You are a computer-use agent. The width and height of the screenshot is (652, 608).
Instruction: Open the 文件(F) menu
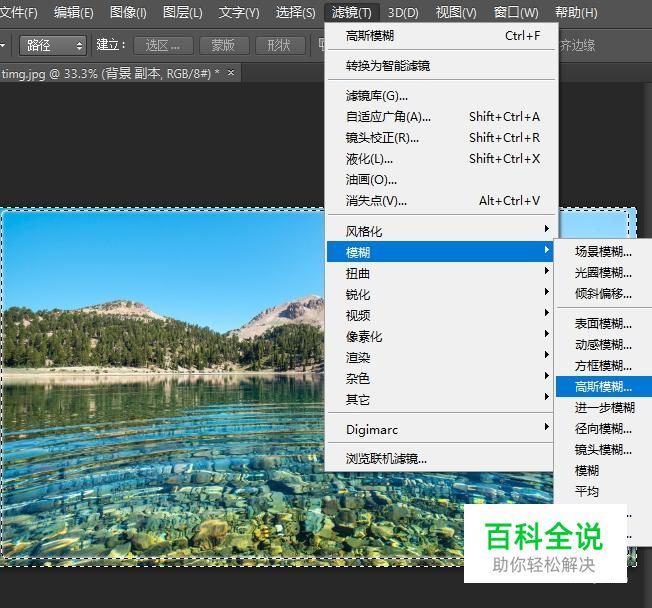[x=19, y=12]
